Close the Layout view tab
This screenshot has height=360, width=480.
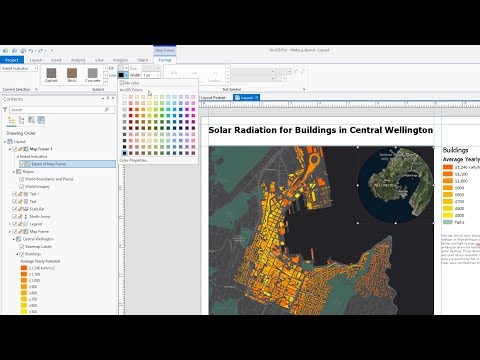[257, 98]
